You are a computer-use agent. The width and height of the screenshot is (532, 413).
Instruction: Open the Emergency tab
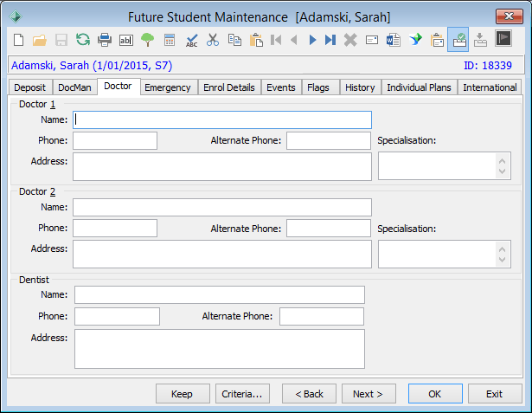pos(168,87)
